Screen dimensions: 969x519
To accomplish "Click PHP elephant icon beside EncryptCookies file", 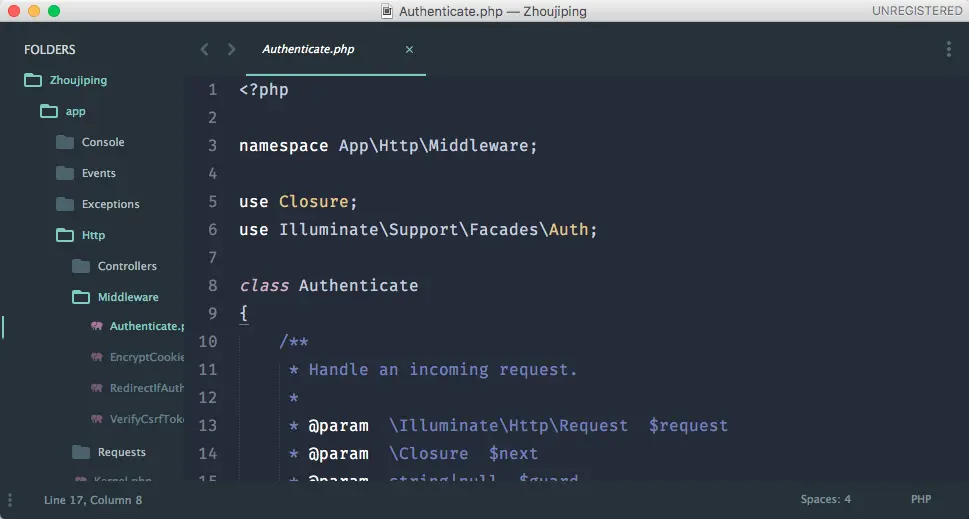I will 97,357.
